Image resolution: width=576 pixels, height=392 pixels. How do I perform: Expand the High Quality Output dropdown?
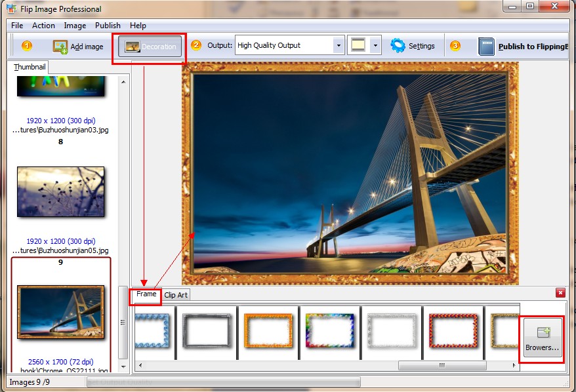[x=339, y=46]
